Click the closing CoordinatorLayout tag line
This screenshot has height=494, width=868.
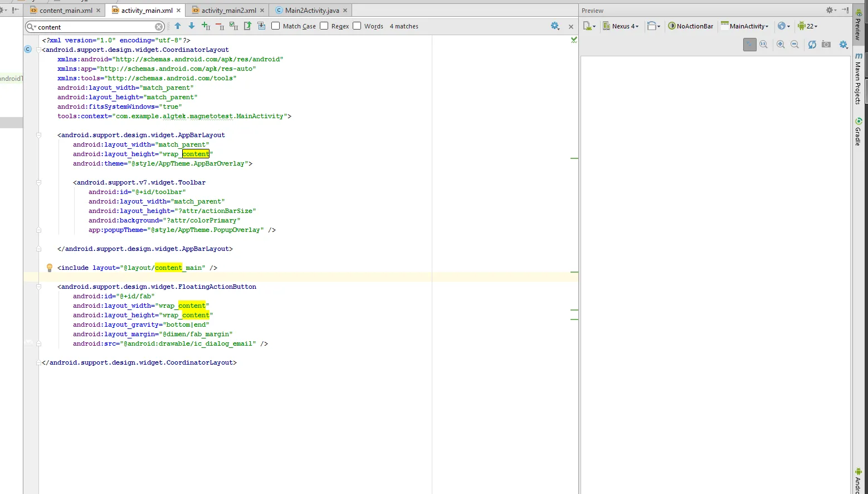tap(139, 362)
